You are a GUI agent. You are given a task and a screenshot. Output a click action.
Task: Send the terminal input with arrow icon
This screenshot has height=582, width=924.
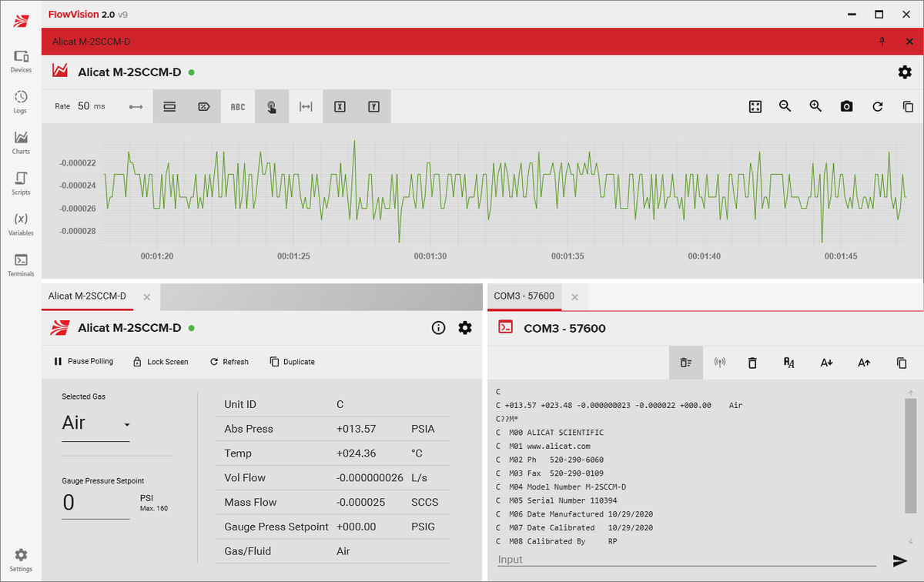(x=899, y=560)
